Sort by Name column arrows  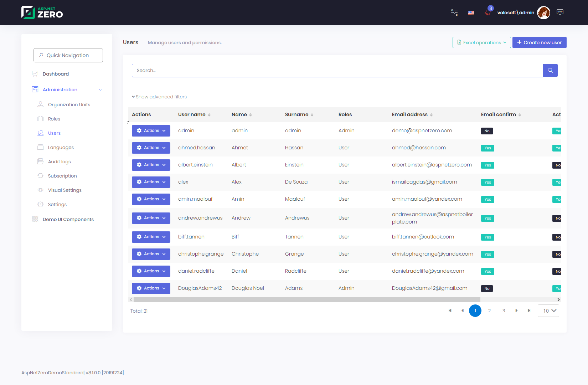[x=251, y=115]
